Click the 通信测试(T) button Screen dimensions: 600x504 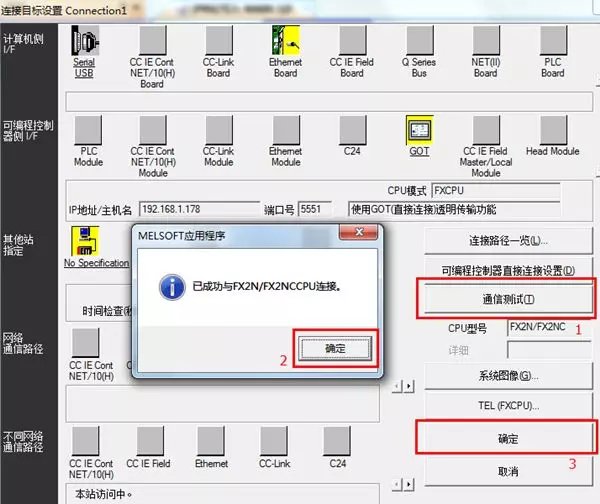pyautogui.click(x=508, y=299)
